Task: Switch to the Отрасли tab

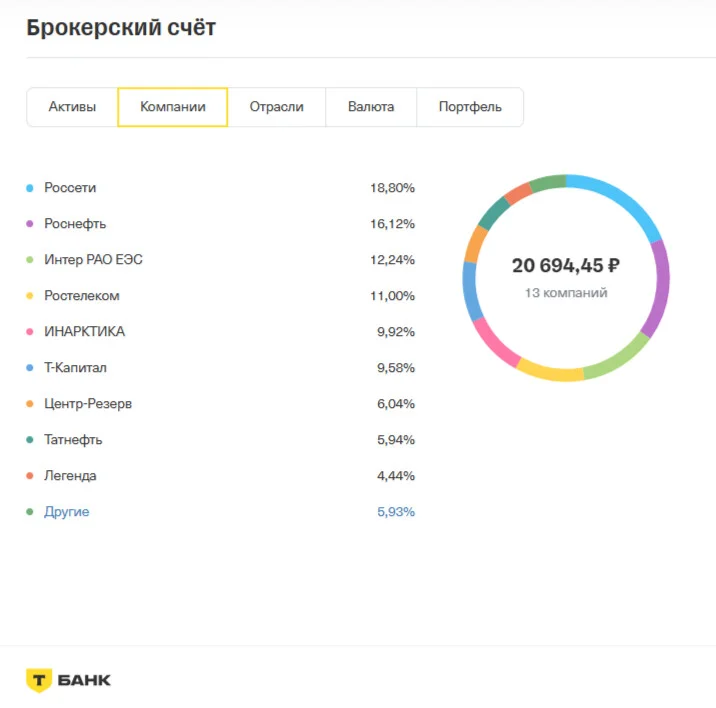Action: coord(276,107)
